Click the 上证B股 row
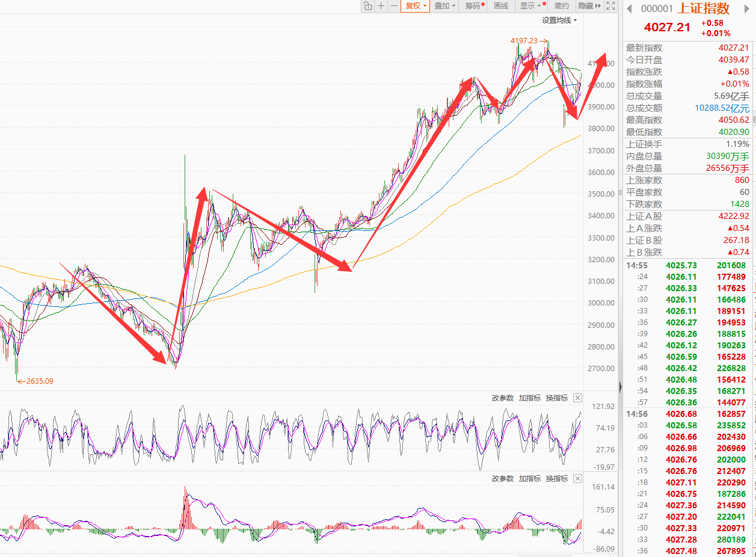 click(688, 241)
